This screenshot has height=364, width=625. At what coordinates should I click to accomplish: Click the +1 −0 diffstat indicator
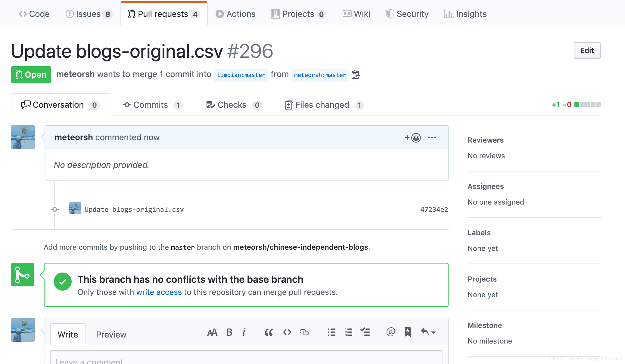click(x=576, y=105)
